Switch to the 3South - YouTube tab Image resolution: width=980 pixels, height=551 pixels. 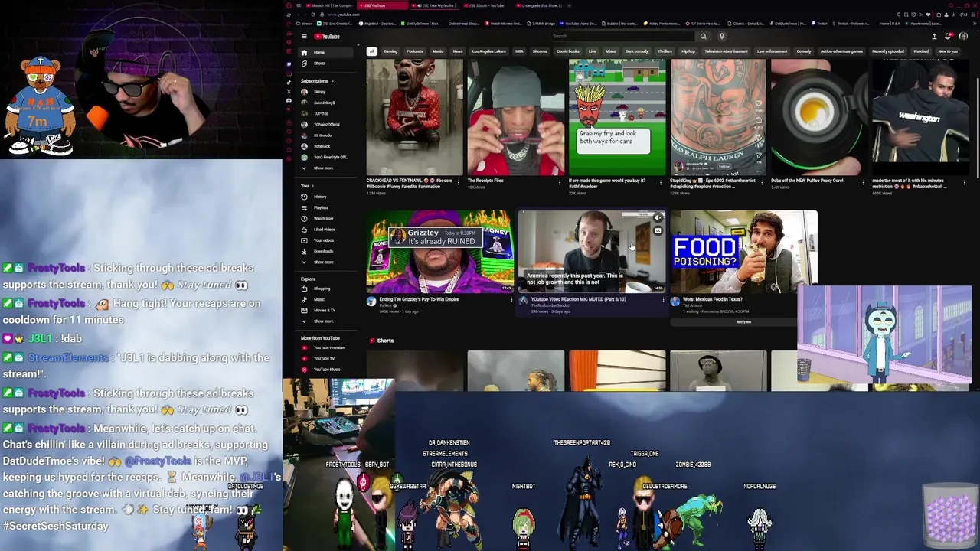point(487,5)
